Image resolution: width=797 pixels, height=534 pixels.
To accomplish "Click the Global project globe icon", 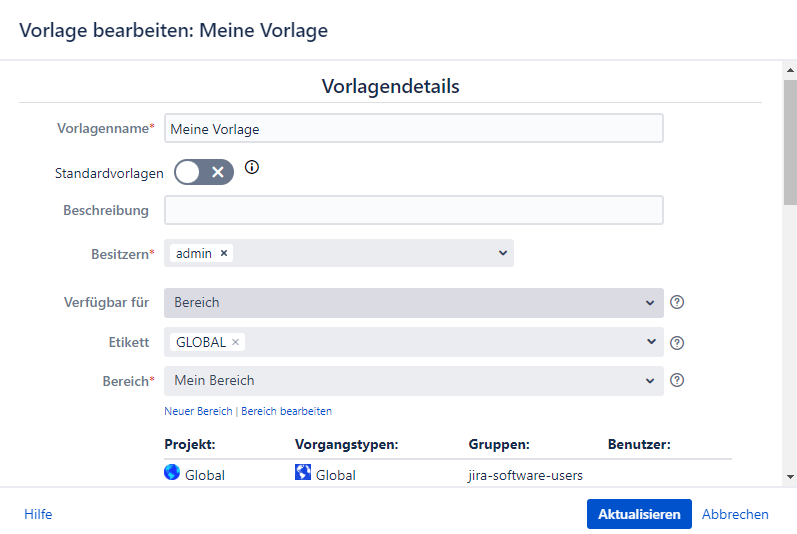I will tap(172, 473).
